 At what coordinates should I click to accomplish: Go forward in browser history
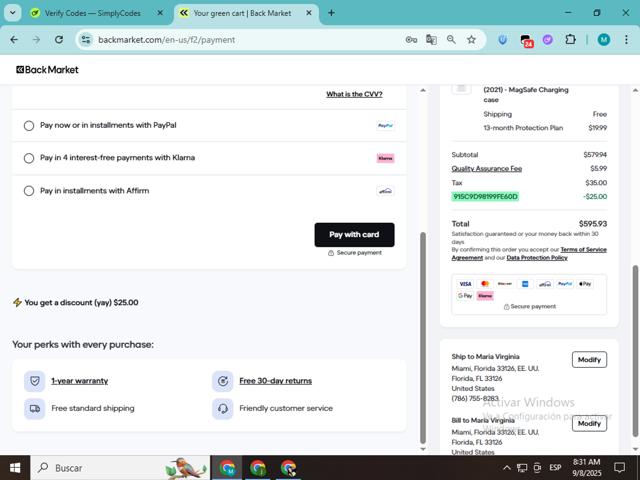click(x=36, y=40)
